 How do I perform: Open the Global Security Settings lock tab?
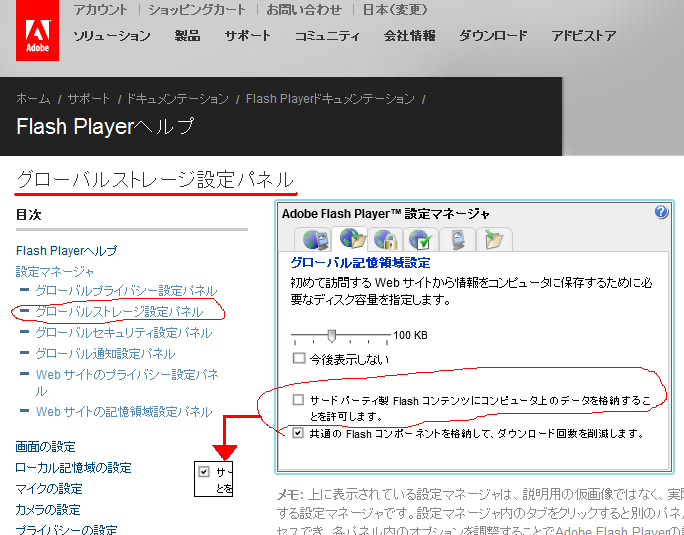pyautogui.click(x=385, y=239)
